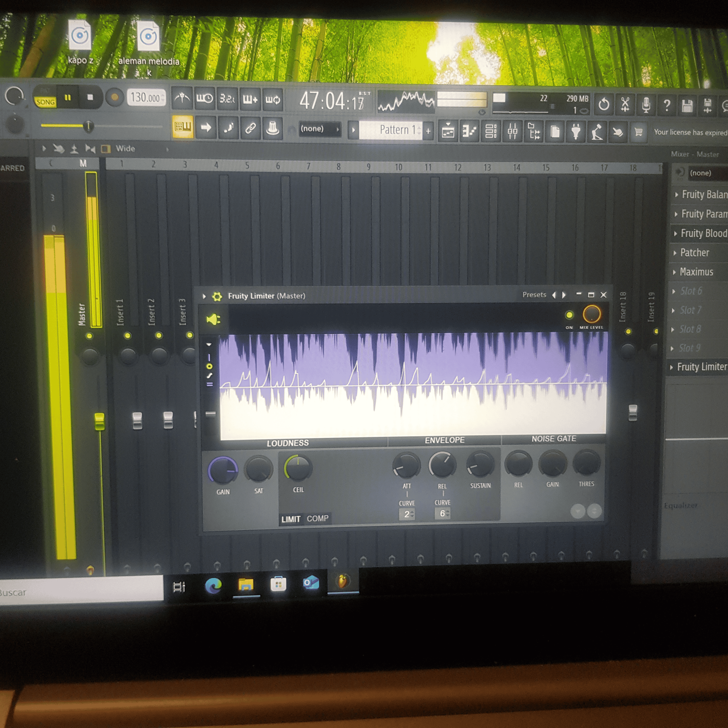Click the shopping cart icon
The width and height of the screenshot is (728, 728).
(x=638, y=132)
